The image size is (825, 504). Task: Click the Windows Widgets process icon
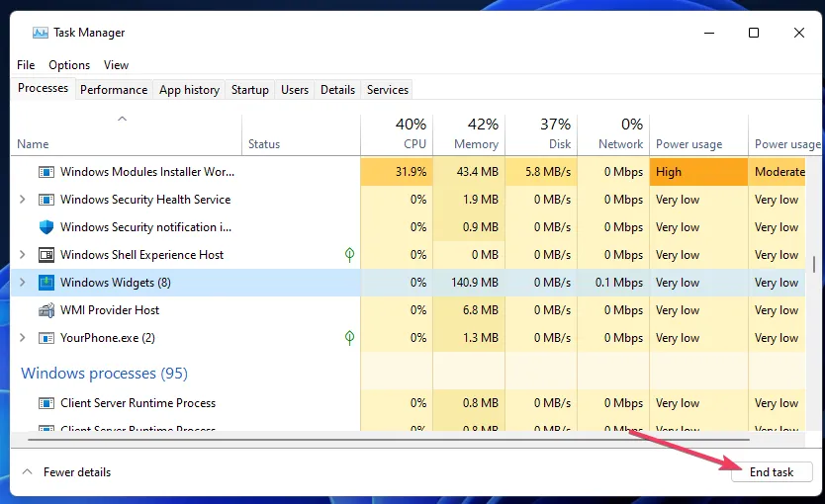tap(46, 283)
